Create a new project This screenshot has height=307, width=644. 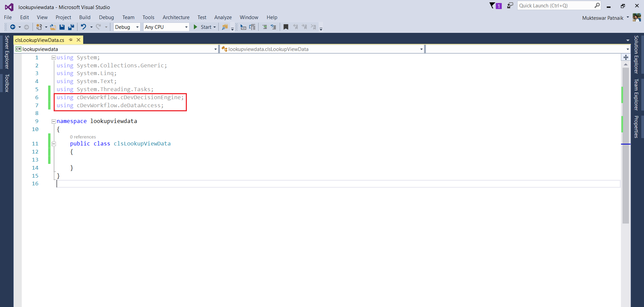pos(39,27)
